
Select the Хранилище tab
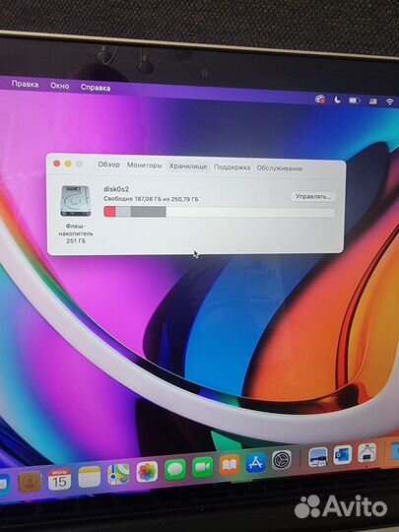188,166
